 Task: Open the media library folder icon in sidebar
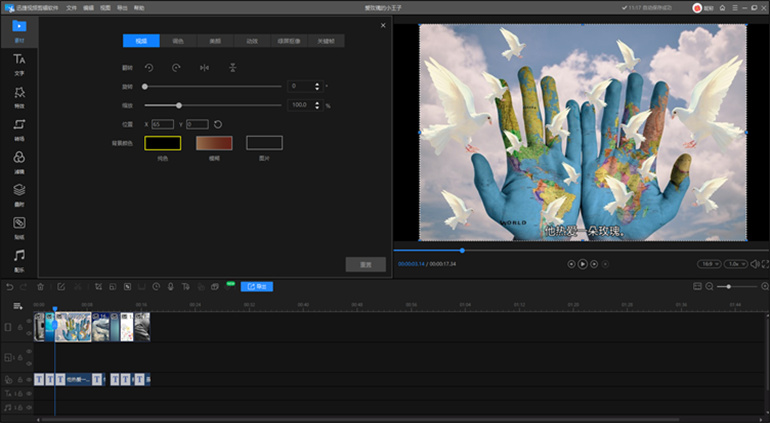[x=19, y=26]
